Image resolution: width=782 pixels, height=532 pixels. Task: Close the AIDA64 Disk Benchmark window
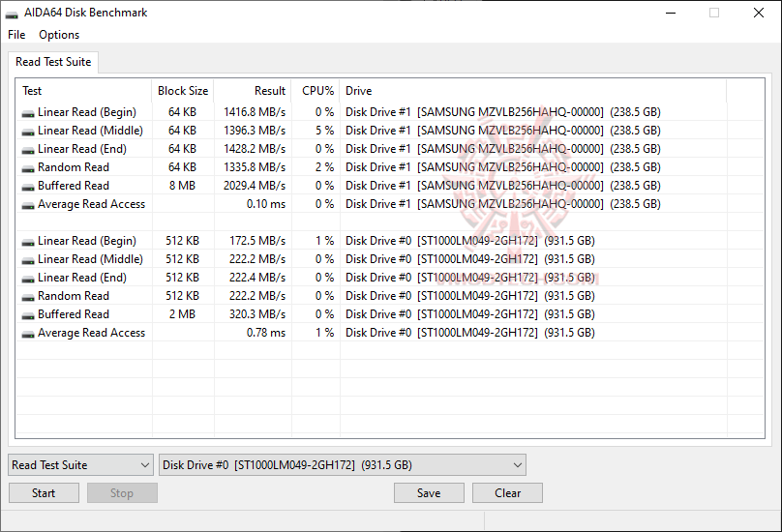coord(759,13)
